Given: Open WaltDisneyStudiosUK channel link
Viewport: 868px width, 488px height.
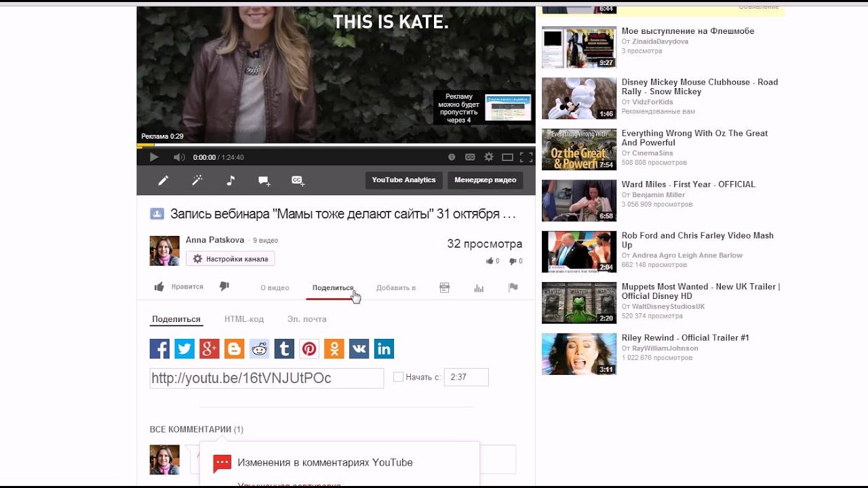Looking at the screenshot, I should coord(668,306).
